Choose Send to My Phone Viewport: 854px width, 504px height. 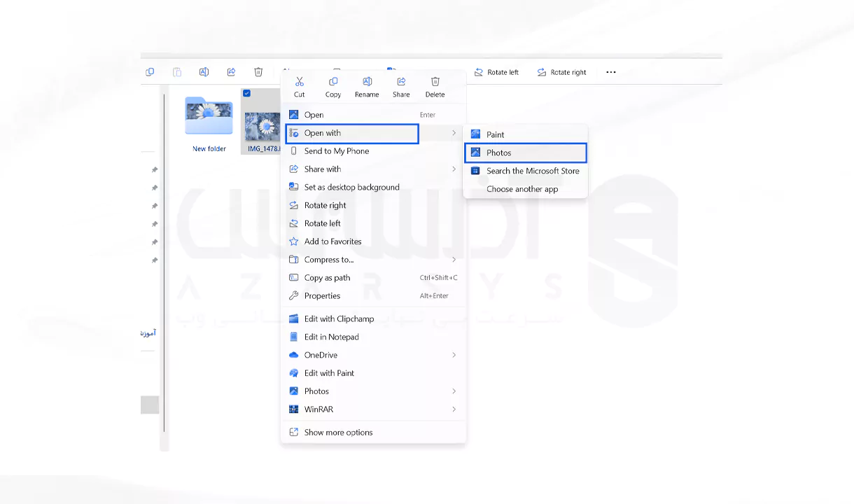click(374, 151)
